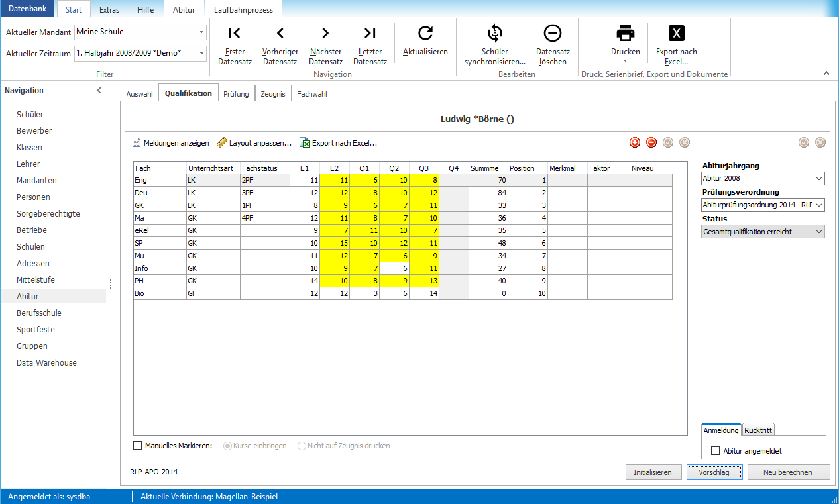Open the Aktueller Zeitraum dropdown
Viewport: 839px width, 504px height.
pyautogui.click(x=140, y=54)
